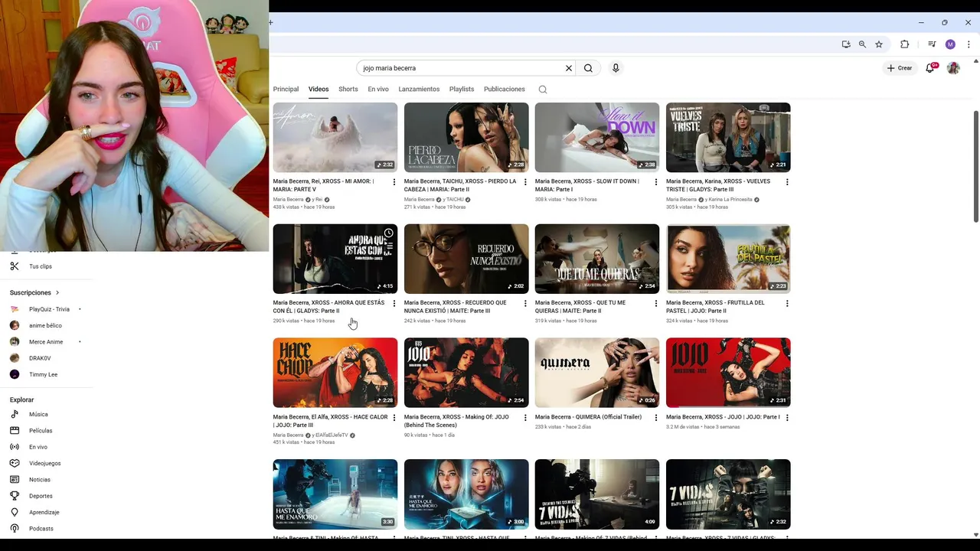This screenshot has width=980, height=551.
Task: Play the HACE CALOR thumbnail
Action: [335, 373]
